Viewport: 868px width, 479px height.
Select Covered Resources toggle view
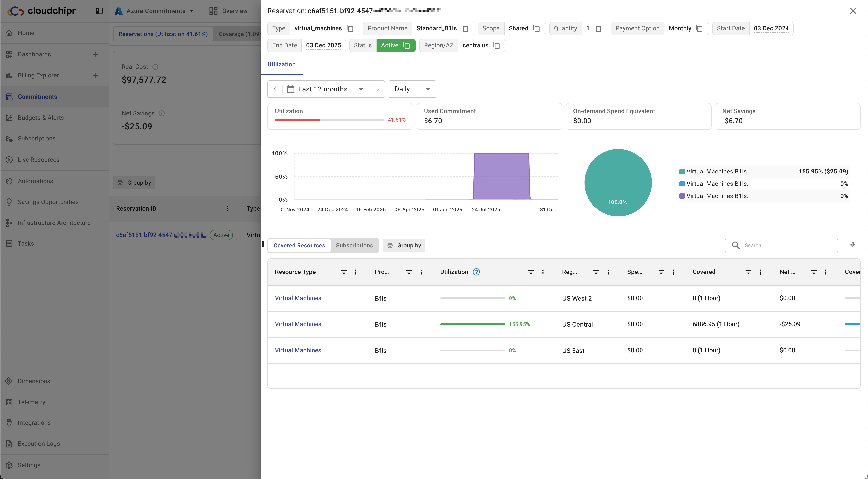(299, 245)
